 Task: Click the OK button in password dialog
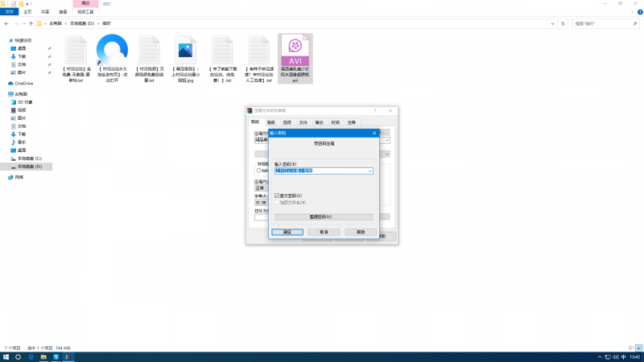point(287,232)
